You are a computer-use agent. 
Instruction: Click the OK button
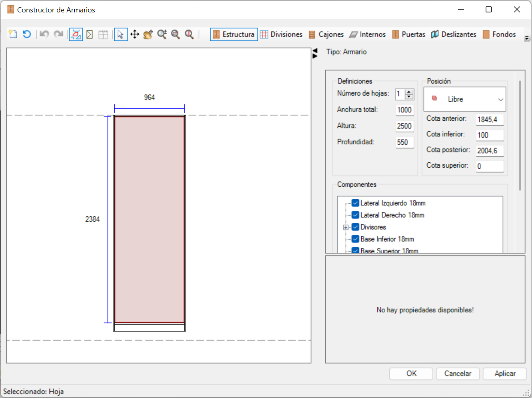(x=411, y=374)
